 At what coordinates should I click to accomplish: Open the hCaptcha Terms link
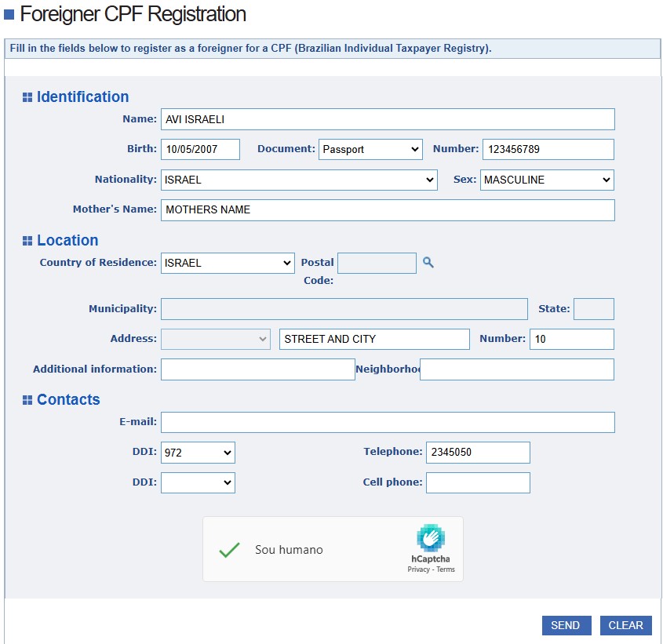[x=446, y=569]
